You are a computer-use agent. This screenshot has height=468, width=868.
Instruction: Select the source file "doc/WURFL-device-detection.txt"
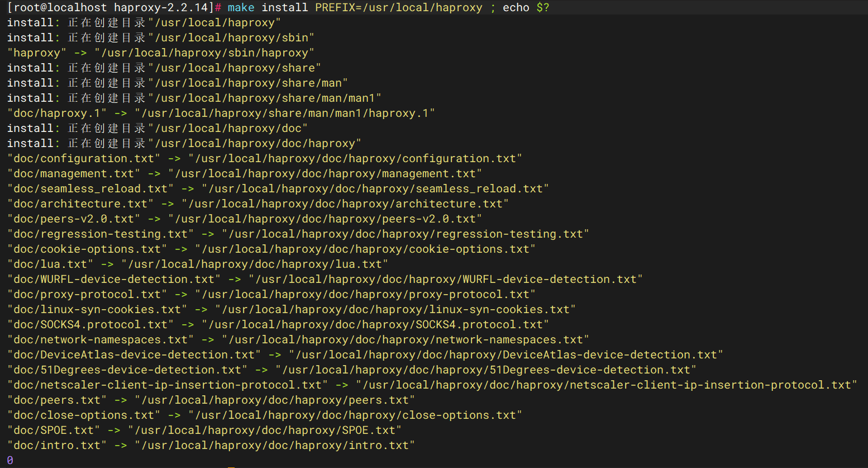coord(114,280)
